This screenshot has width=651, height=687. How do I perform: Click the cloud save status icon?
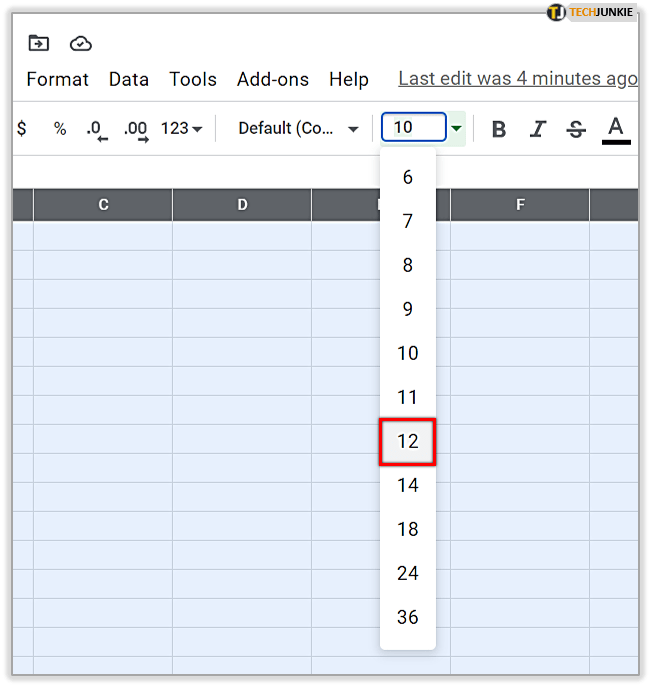[81, 43]
